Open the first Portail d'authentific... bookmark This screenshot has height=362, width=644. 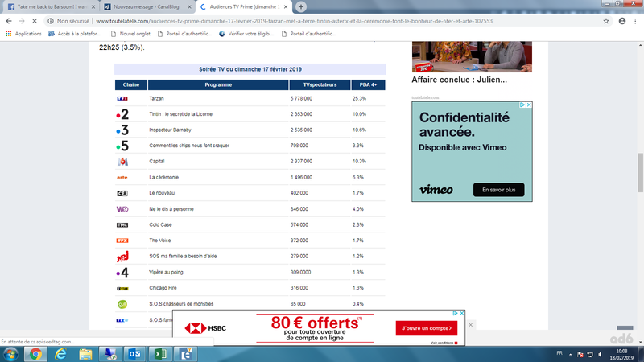point(184,34)
